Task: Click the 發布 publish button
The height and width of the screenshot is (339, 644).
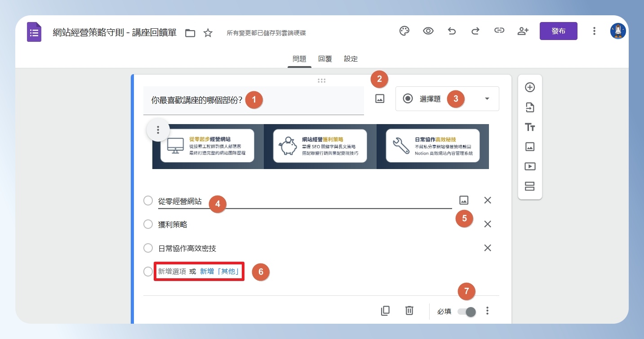Action: coord(559,31)
